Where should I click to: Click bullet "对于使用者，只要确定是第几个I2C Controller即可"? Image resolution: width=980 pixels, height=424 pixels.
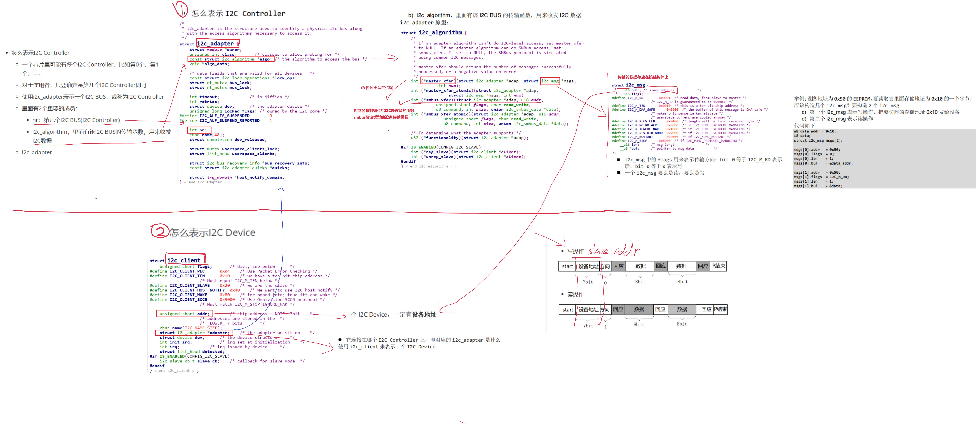[x=84, y=85]
